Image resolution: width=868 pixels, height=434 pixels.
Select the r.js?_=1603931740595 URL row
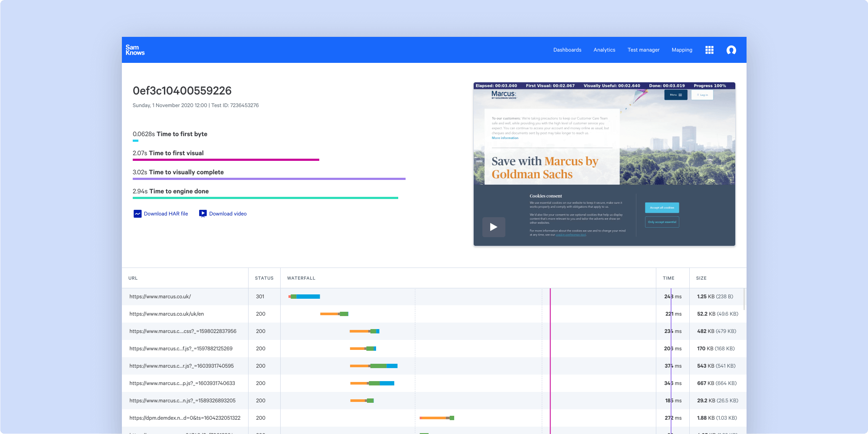pos(181,366)
